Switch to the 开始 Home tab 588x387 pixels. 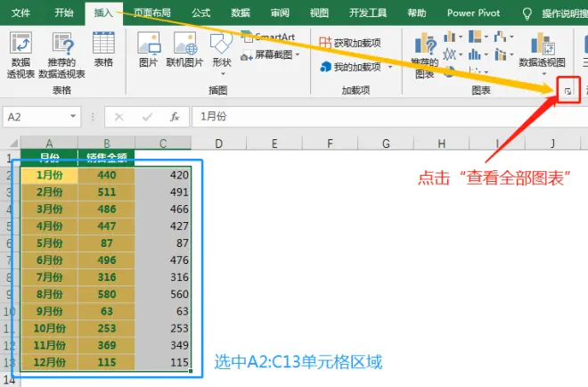click(x=64, y=13)
